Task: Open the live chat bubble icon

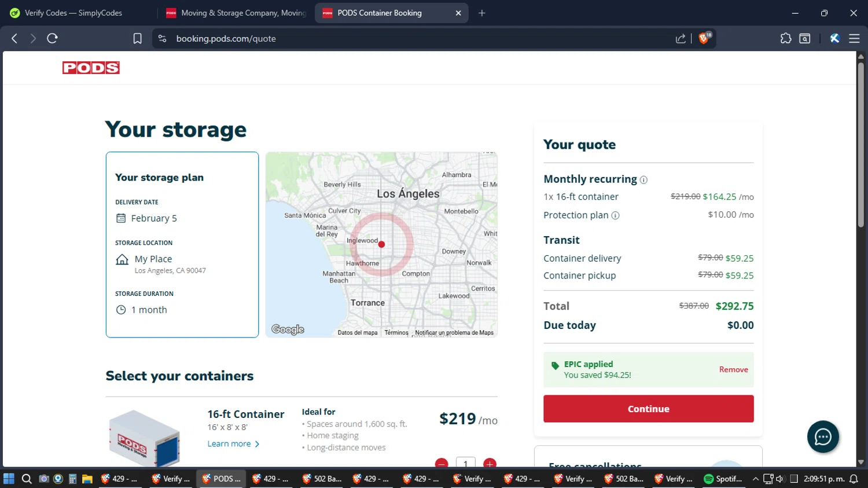Action: coord(823,436)
